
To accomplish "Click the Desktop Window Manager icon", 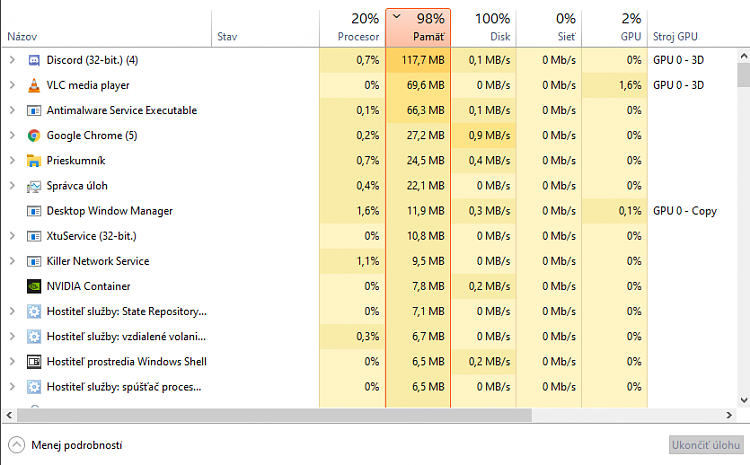I will [34, 211].
